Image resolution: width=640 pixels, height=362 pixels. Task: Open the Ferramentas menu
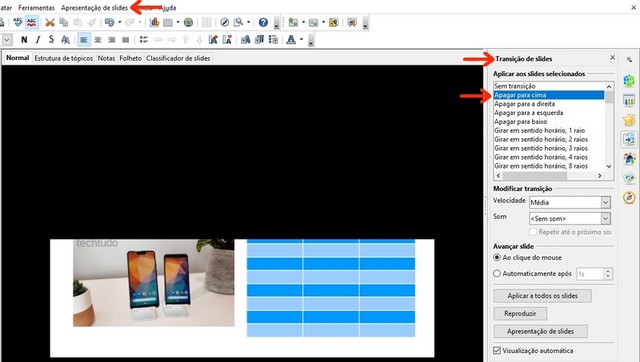(36, 8)
